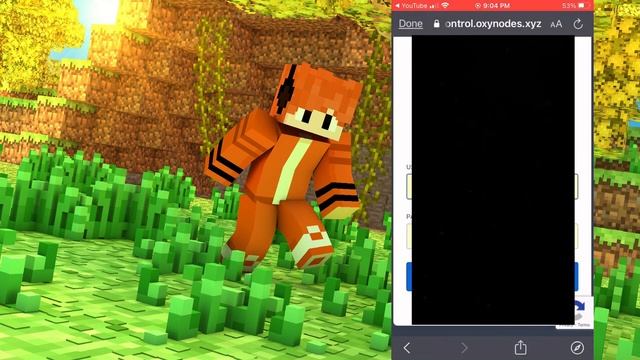Open the share sheet icon
The height and width of the screenshot is (360, 640).
point(520,347)
